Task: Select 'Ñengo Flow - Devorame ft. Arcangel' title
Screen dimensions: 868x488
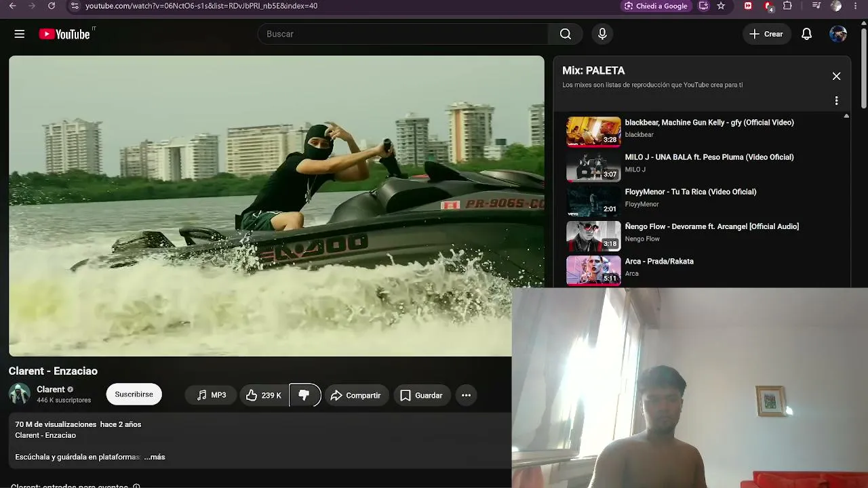Action: 712,226
